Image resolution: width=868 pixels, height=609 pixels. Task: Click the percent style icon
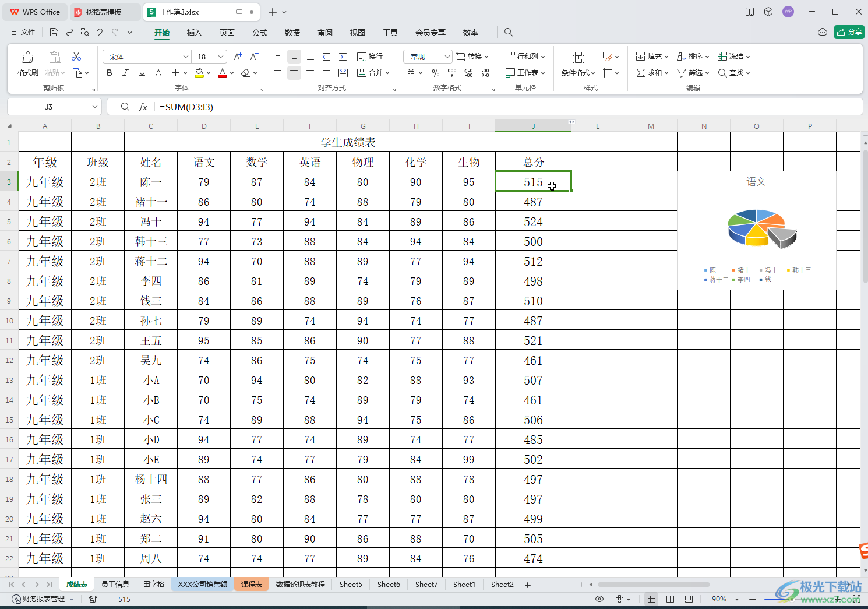click(x=436, y=73)
